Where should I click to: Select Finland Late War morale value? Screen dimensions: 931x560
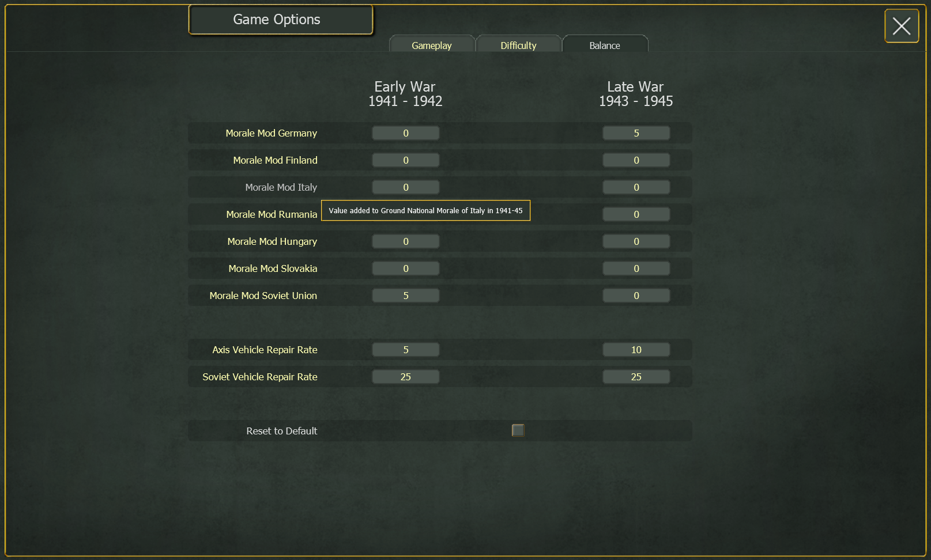click(x=636, y=160)
